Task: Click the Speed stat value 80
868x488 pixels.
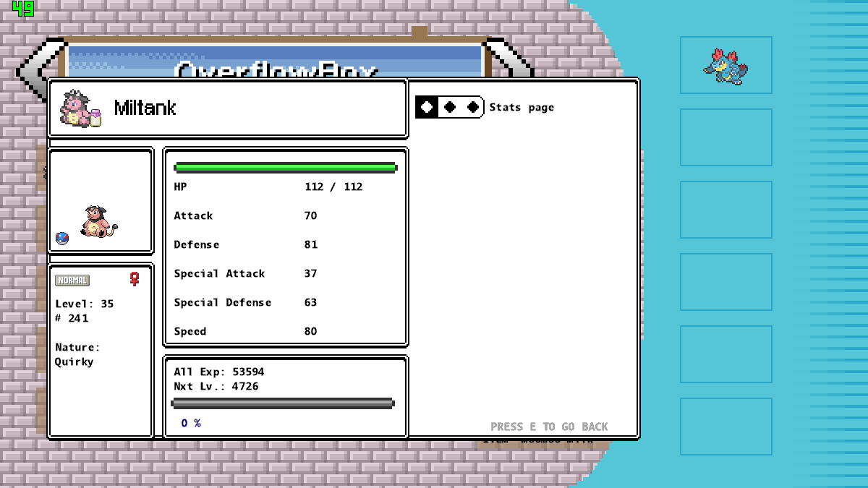Action: [x=311, y=331]
